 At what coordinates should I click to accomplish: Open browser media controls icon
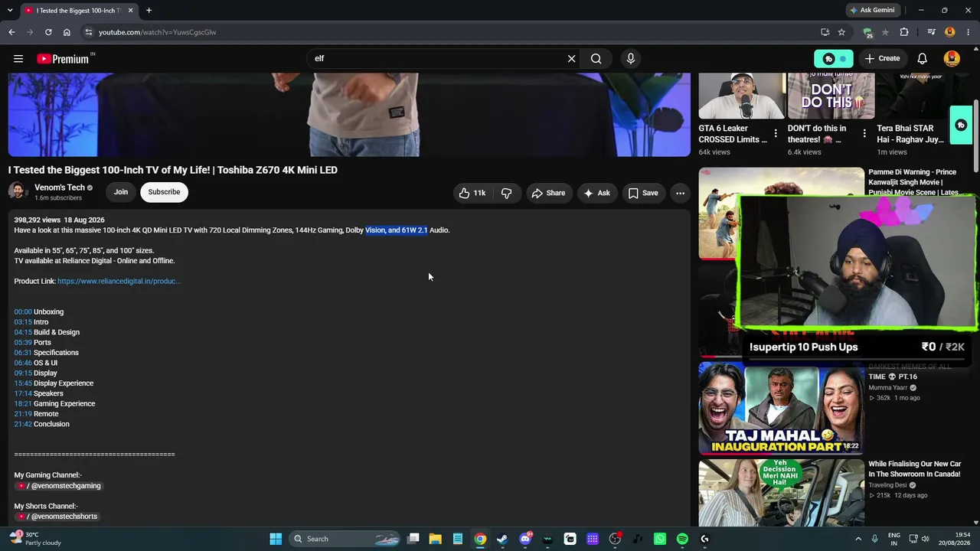(x=931, y=32)
